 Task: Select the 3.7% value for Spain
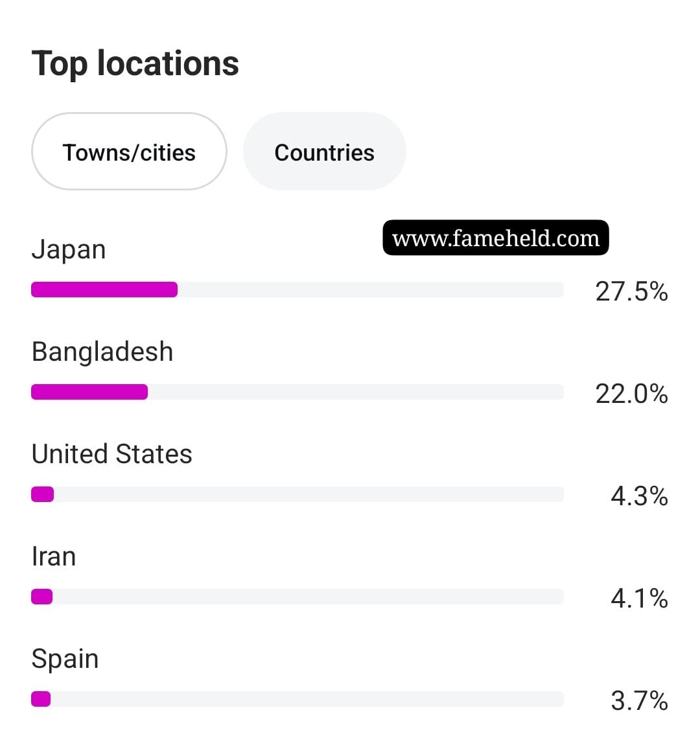coord(639,701)
